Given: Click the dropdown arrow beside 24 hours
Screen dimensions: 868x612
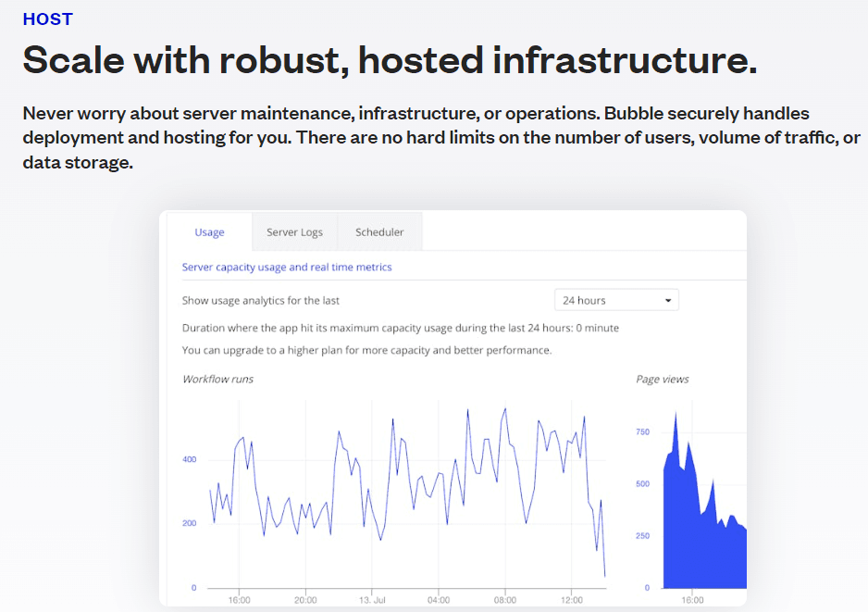Looking at the screenshot, I should 668,301.
